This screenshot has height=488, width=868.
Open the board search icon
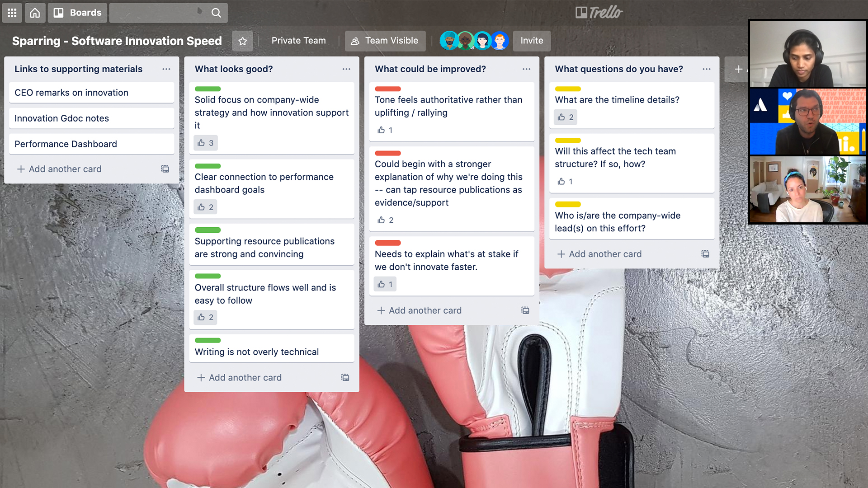pyautogui.click(x=217, y=12)
